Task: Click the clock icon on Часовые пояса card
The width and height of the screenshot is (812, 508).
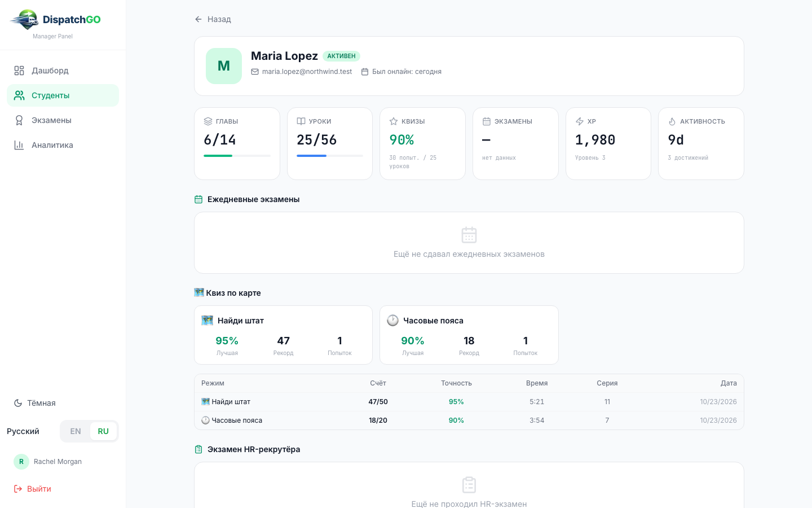Action: tap(393, 321)
